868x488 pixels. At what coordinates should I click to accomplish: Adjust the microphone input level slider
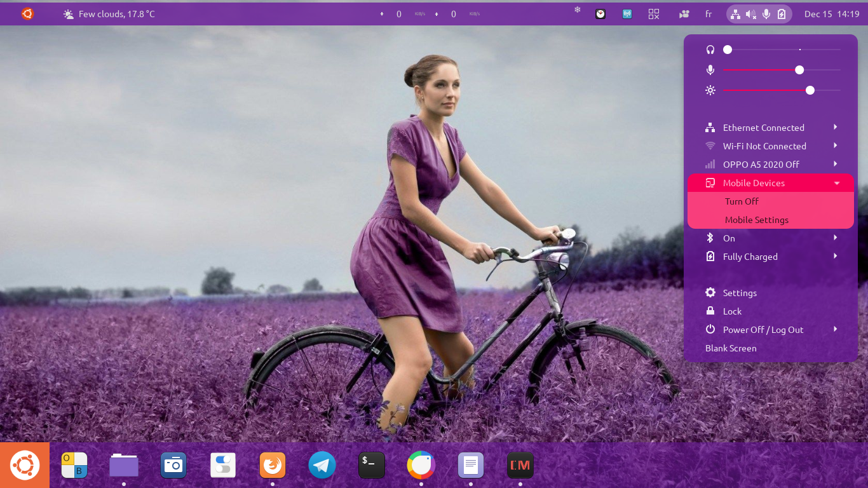pyautogui.click(x=782, y=70)
